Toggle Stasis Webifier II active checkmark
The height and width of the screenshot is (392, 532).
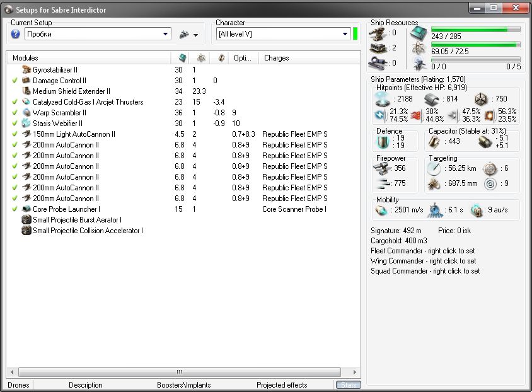(x=14, y=124)
